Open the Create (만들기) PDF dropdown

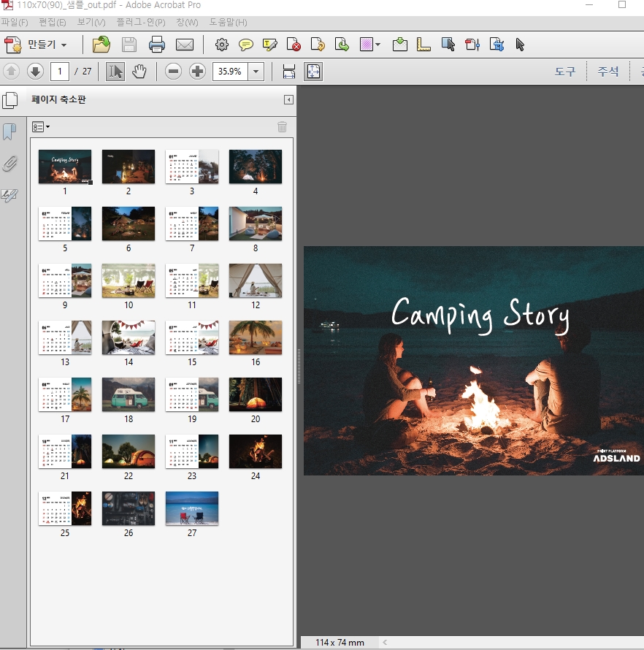pyautogui.click(x=36, y=45)
